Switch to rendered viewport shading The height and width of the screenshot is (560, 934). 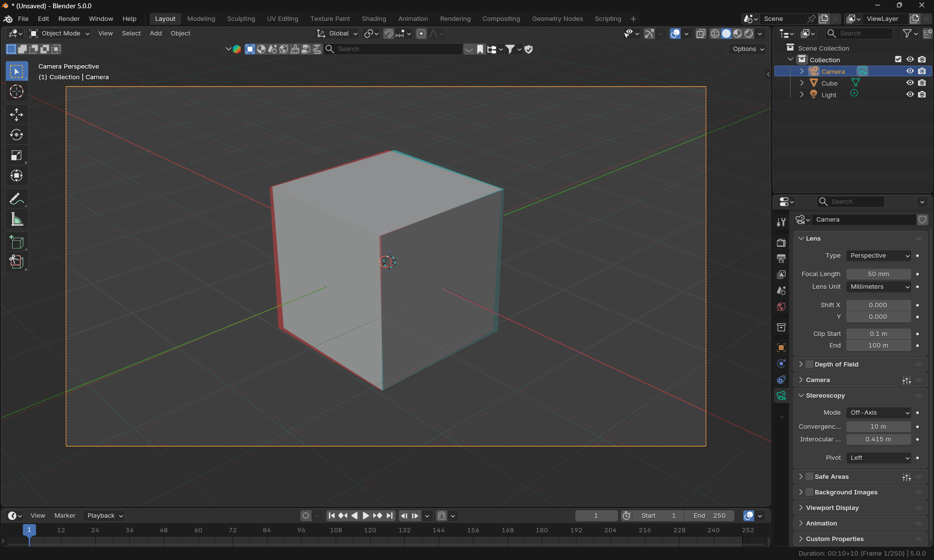749,34
